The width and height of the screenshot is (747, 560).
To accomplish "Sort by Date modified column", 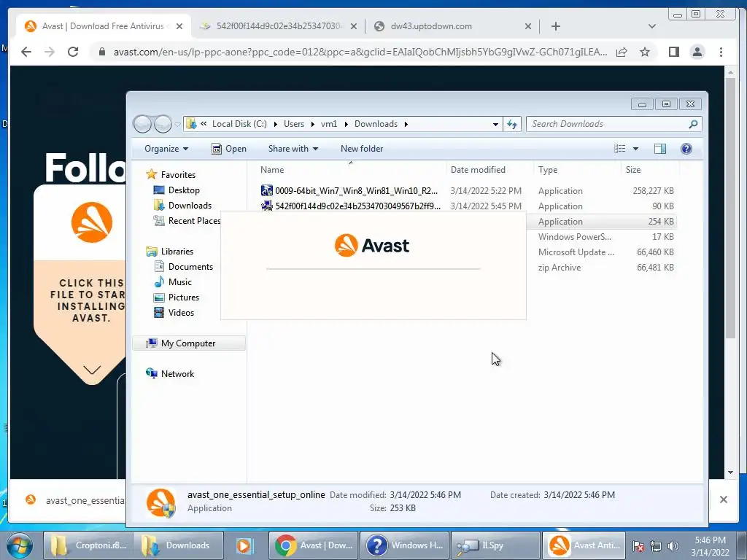I will (490, 170).
